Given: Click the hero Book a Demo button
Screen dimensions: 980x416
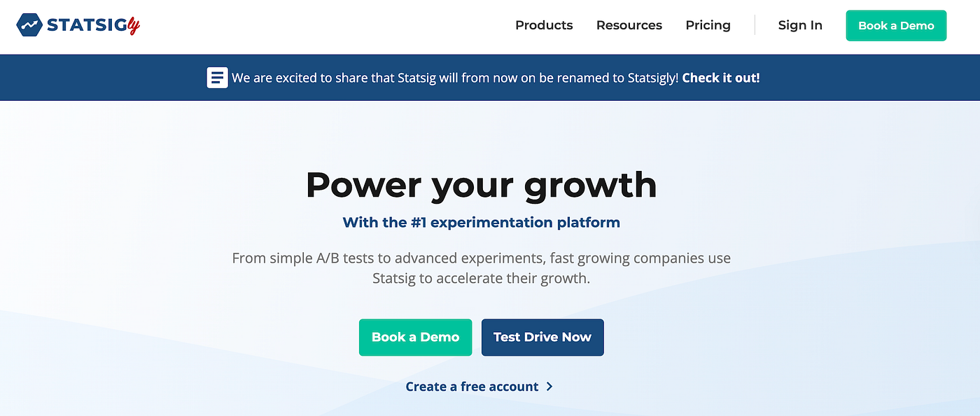Looking at the screenshot, I should (415, 338).
